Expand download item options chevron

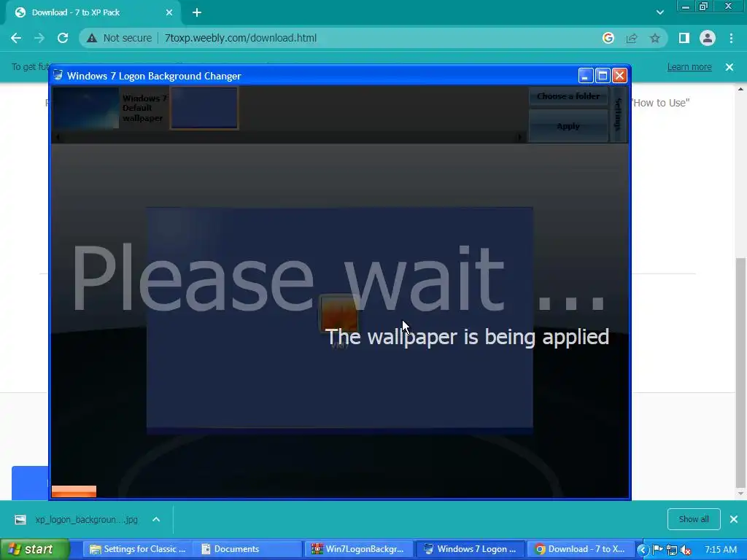point(156,519)
